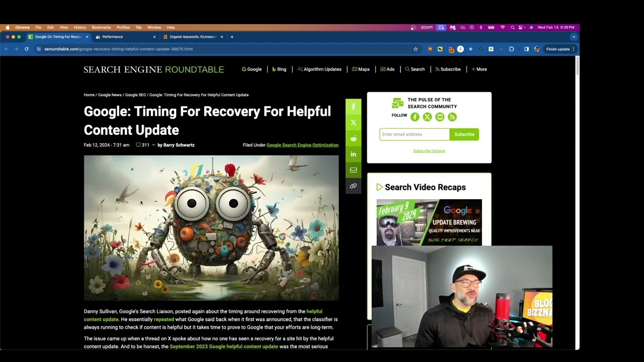Share article on Reddit icon
This screenshot has width=644, height=362.
(x=353, y=138)
